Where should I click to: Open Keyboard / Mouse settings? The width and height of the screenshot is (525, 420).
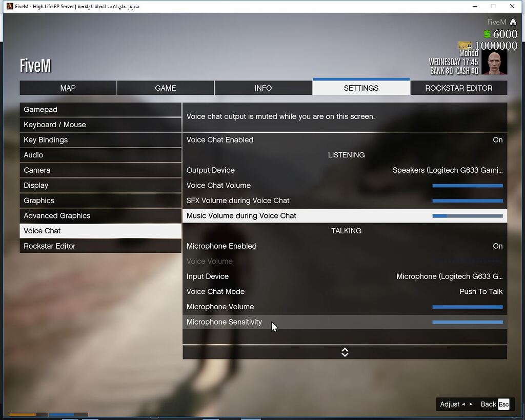(x=100, y=125)
